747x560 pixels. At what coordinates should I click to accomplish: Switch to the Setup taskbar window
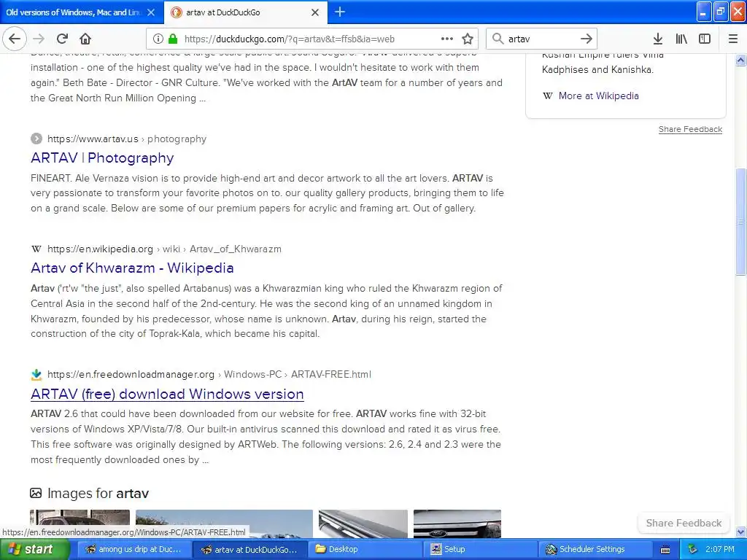(480, 549)
